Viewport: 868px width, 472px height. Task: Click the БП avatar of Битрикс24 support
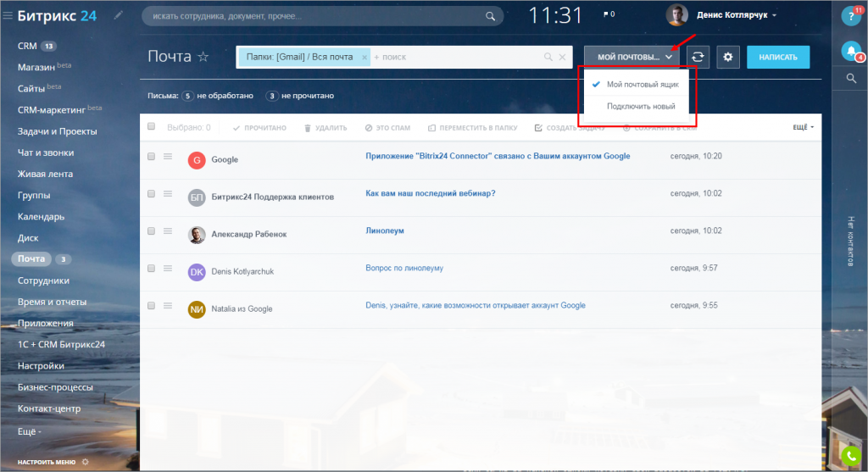point(197,197)
